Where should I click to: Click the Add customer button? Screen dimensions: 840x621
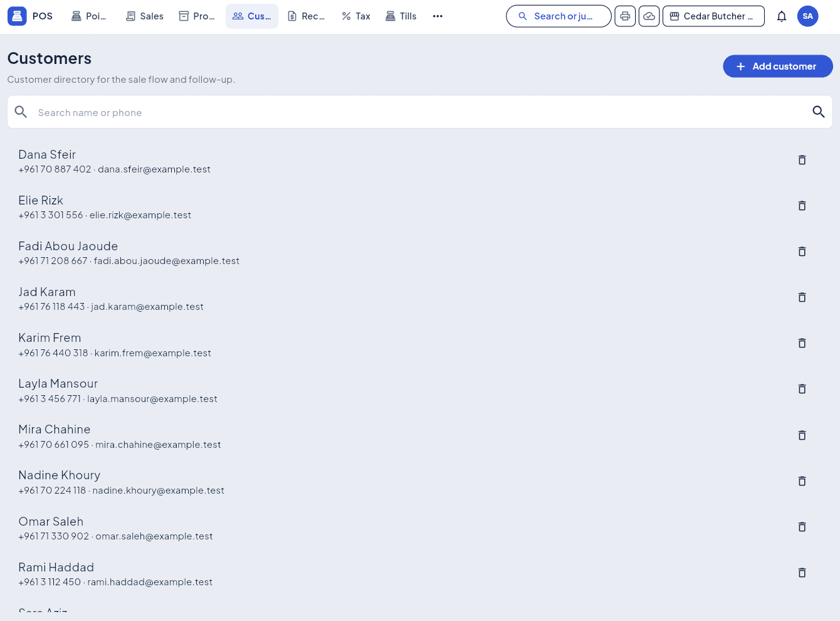(x=778, y=66)
